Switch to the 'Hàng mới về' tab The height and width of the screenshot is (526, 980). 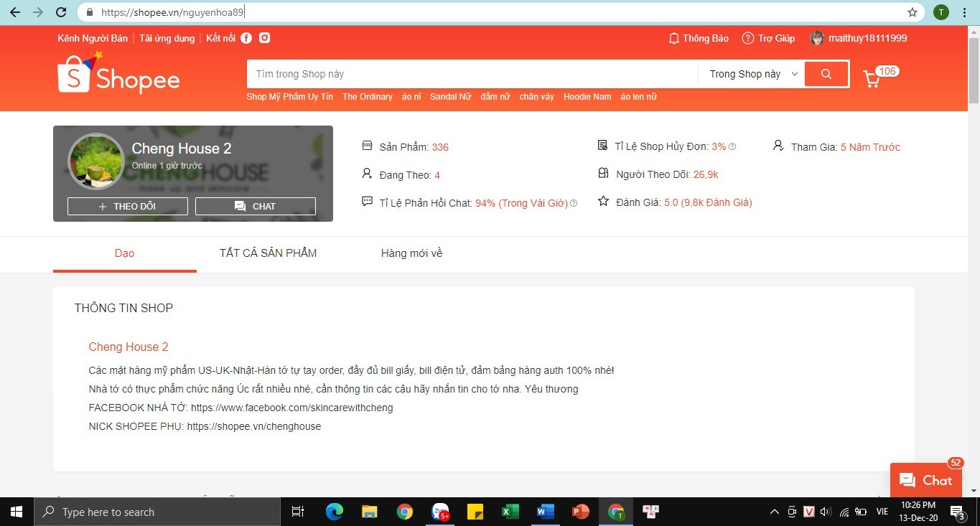coord(411,253)
